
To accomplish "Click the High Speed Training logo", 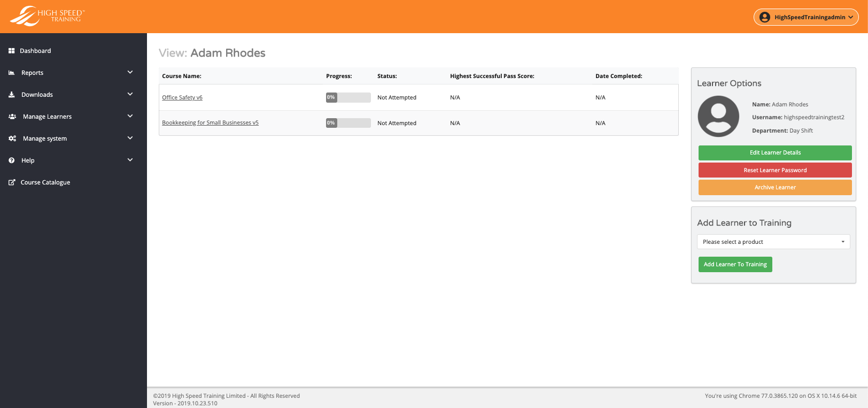I will coord(47,16).
